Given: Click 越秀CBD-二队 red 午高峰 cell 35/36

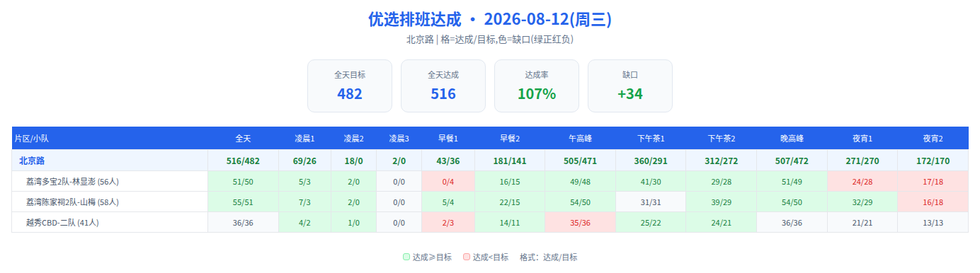Looking at the screenshot, I should 580,222.
